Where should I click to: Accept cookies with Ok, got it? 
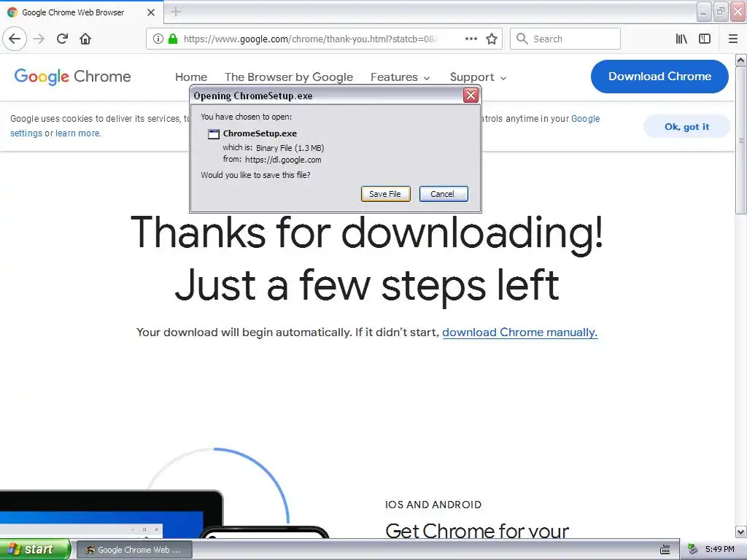(686, 127)
